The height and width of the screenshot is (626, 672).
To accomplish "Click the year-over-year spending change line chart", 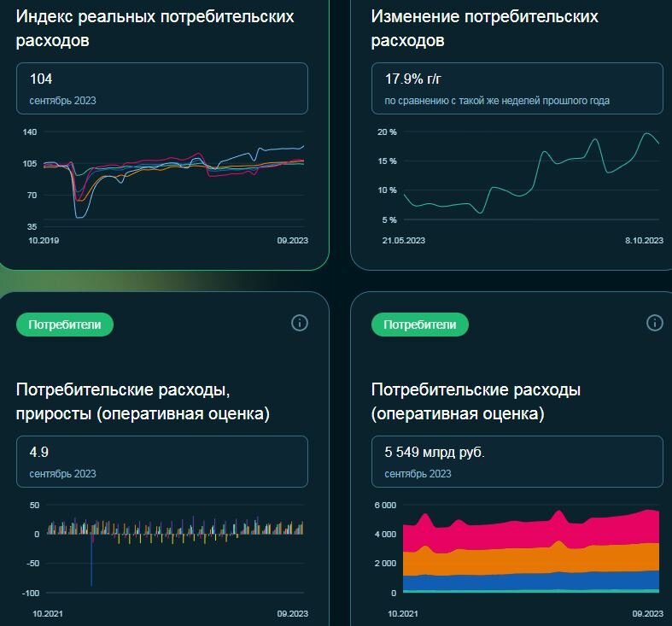I will (531, 176).
